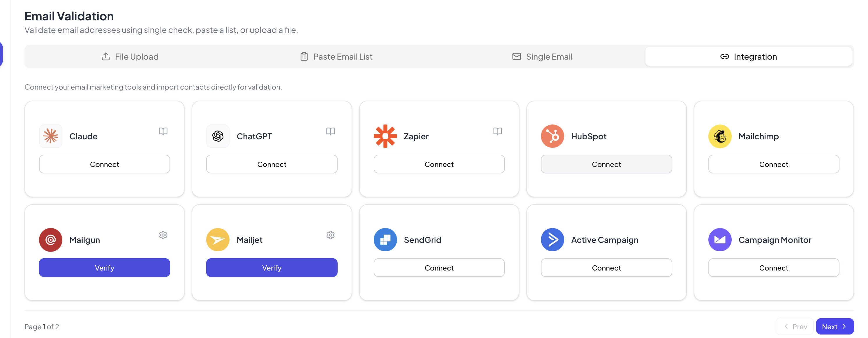This screenshot has width=868, height=338.
Task: Click the Mailchimp monkey logo icon
Action: pyautogui.click(x=720, y=136)
